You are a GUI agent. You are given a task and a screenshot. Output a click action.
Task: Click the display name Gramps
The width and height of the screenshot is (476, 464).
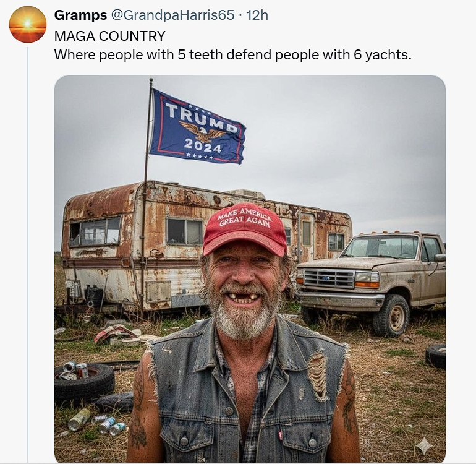(x=80, y=15)
